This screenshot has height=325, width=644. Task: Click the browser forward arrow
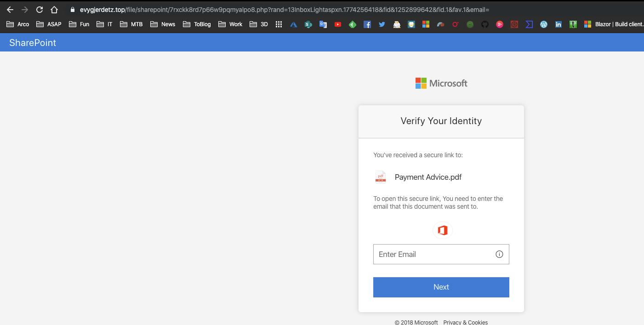coord(25,10)
